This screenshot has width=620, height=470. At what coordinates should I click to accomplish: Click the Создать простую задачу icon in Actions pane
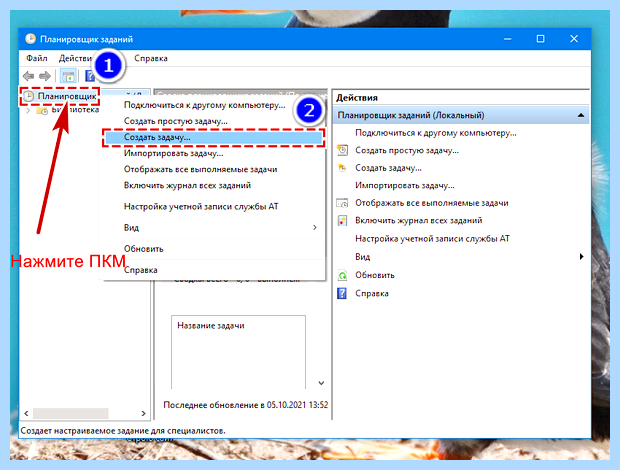342,150
